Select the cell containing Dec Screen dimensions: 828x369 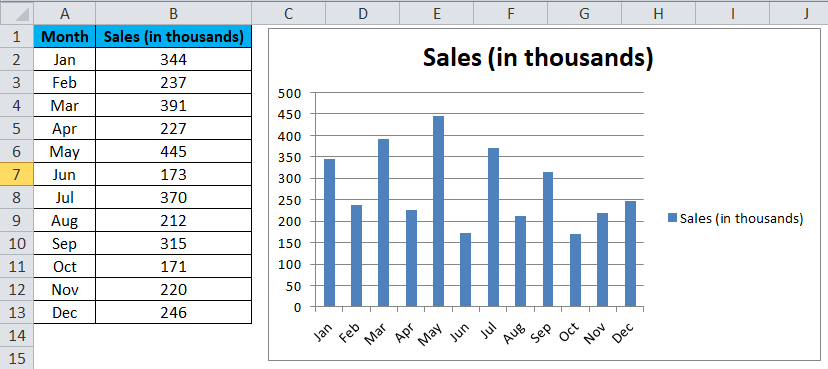coord(65,313)
